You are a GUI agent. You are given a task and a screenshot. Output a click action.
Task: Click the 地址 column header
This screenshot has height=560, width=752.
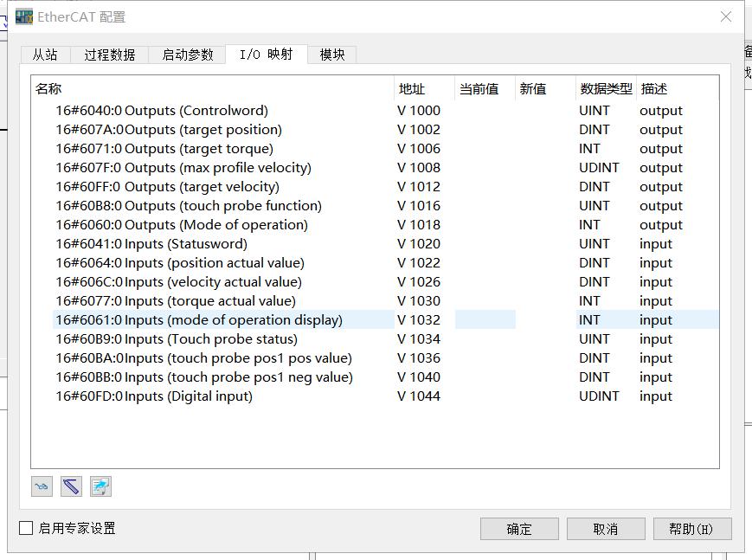pos(424,89)
